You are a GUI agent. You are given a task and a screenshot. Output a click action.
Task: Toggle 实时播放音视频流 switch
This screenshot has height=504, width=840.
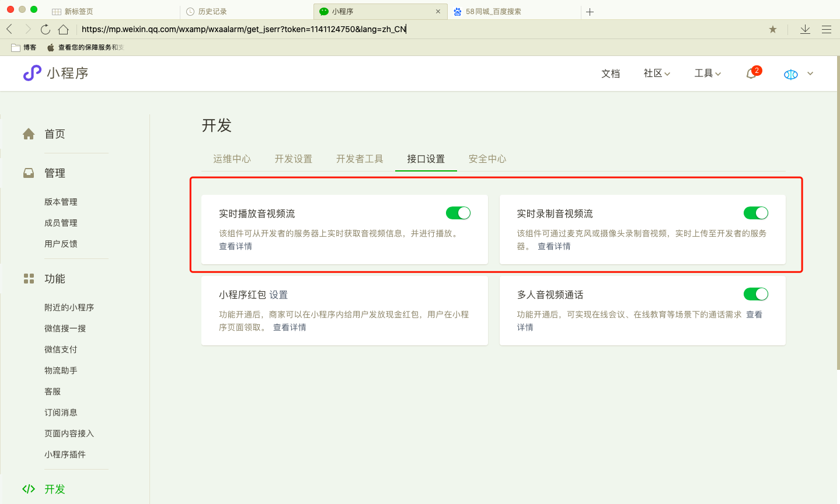point(458,213)
